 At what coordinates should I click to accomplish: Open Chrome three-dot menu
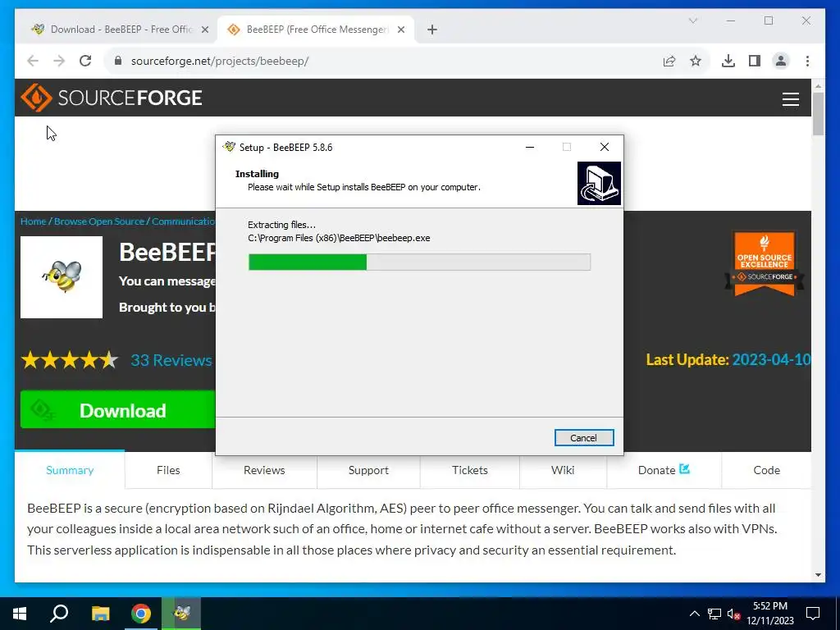click(807, 61)
